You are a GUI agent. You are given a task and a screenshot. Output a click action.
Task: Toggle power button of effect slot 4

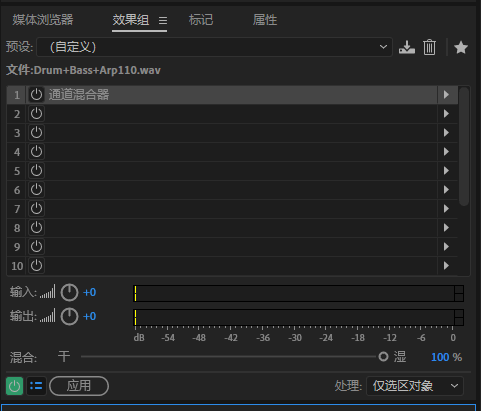pos(36,152)
